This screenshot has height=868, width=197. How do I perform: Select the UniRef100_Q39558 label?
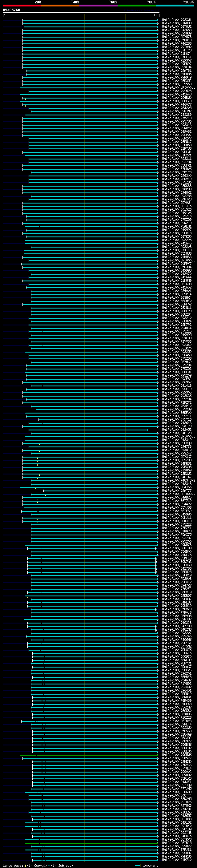pyautogui.click(x=176, y=84)
